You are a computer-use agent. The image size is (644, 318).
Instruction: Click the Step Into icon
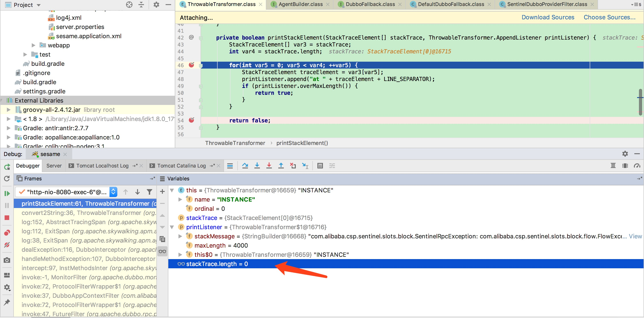tap(257, 166)
